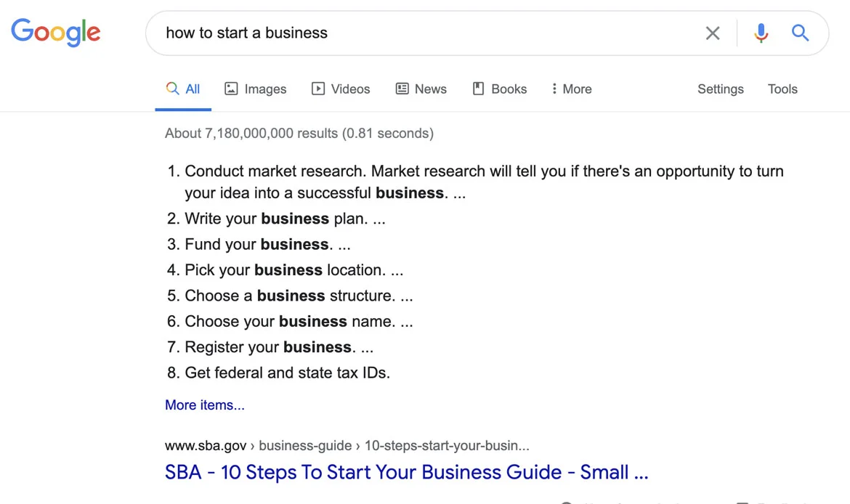Open the Videos results tab
Viewport: 850px width, 504px height.
click(x=341, y=89)
